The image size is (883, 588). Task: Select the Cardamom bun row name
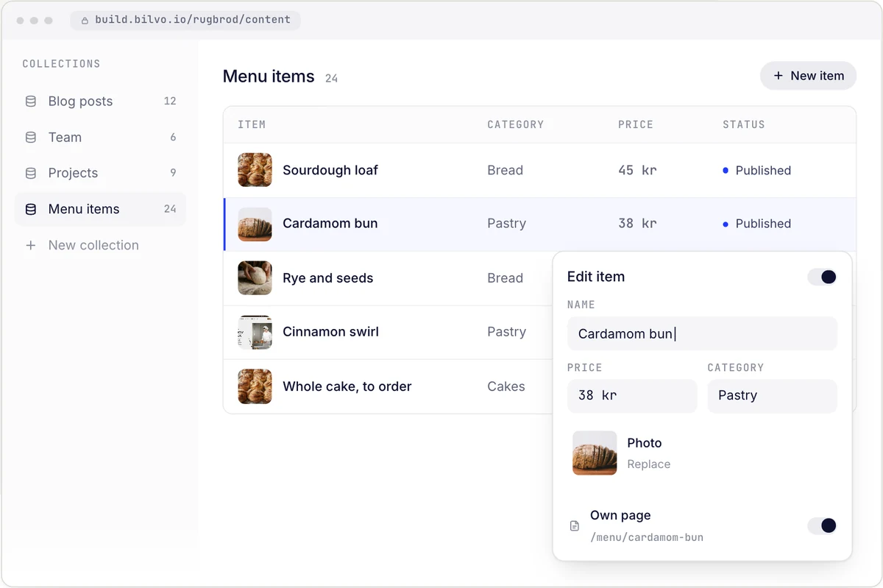tap(330, 224)
